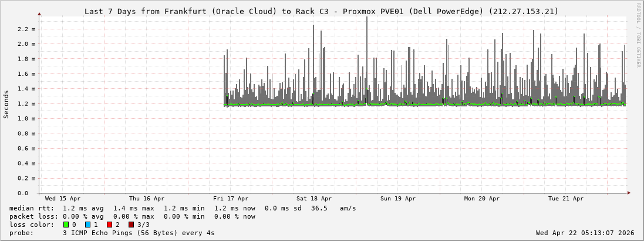Click the red loss color swatch for 2

coord(109,225)
